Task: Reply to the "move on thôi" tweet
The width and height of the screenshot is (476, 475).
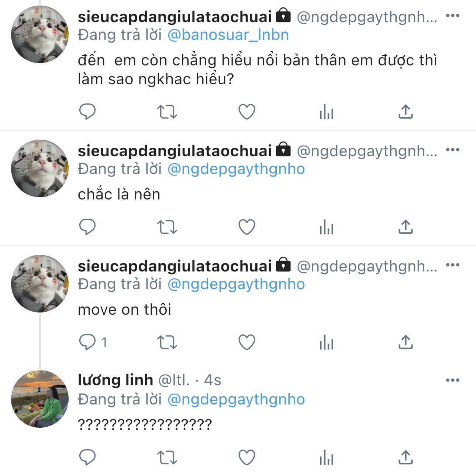Action: click(x=87, y=342)
